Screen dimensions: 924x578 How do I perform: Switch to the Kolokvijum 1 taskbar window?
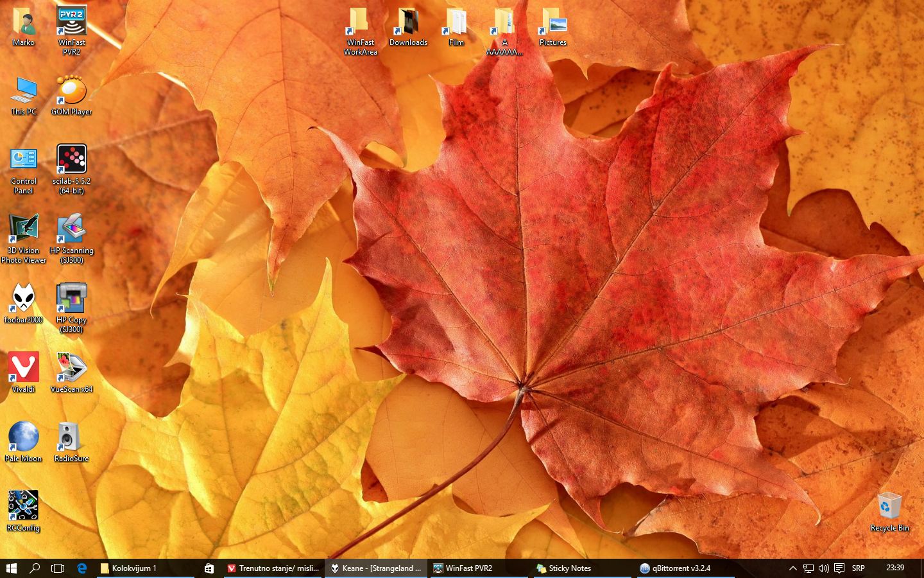coord(146,568)
